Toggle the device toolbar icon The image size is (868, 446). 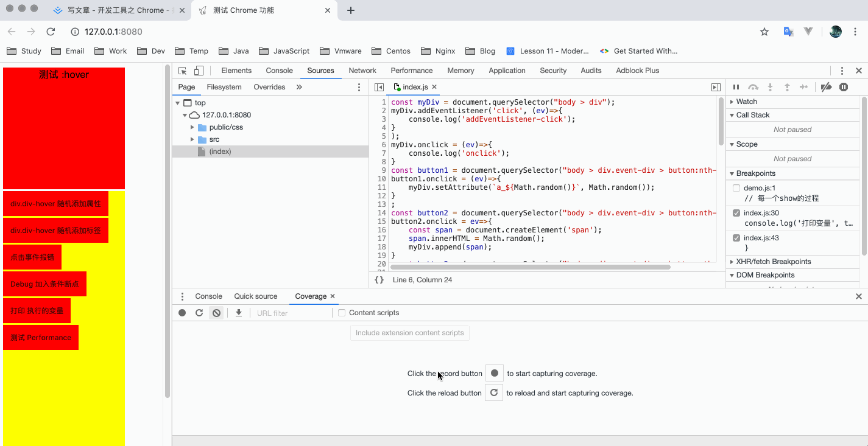(199, 71)
